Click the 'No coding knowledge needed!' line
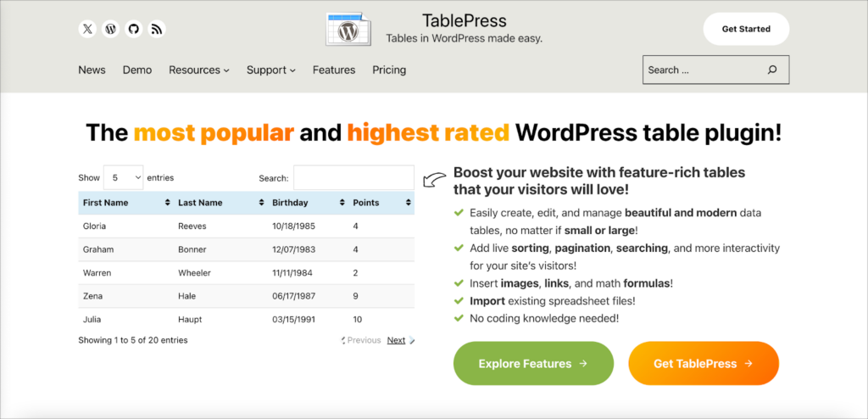The height and width of the screenshot is (419, 868). (x=544, y=319)
